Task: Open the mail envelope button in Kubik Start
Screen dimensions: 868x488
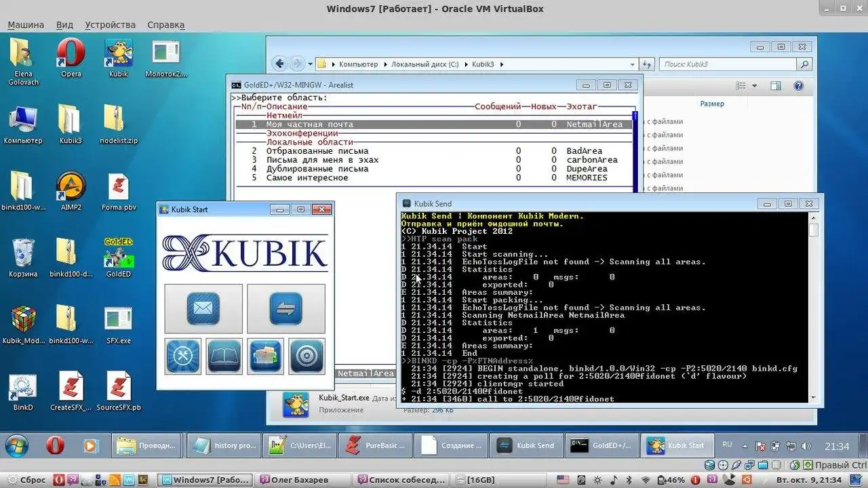Action: point(203,308)
